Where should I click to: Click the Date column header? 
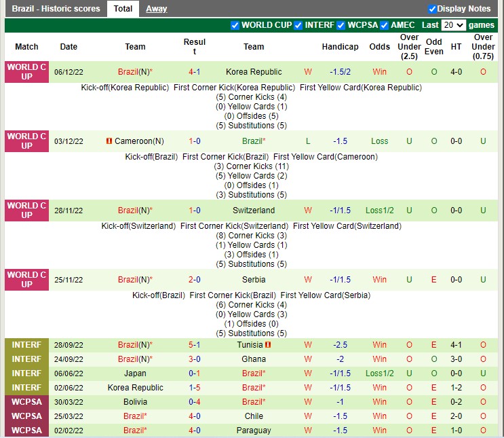69,47
